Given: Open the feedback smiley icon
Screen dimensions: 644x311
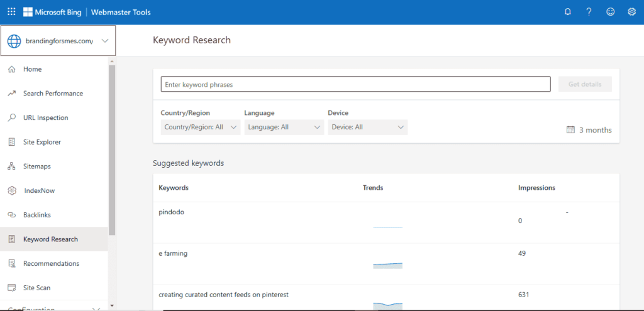Looking at the screenshot, I should point(610,12).
